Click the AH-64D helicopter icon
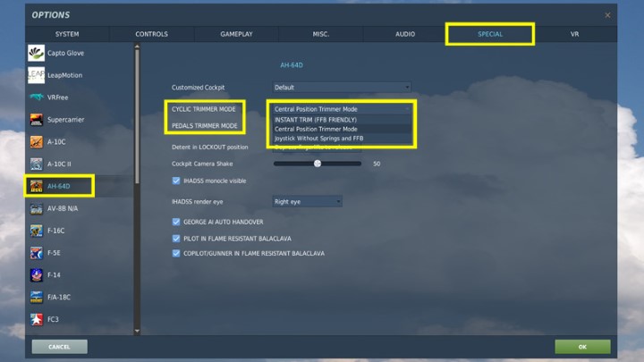The image size is (644, 362). [36, 186]
